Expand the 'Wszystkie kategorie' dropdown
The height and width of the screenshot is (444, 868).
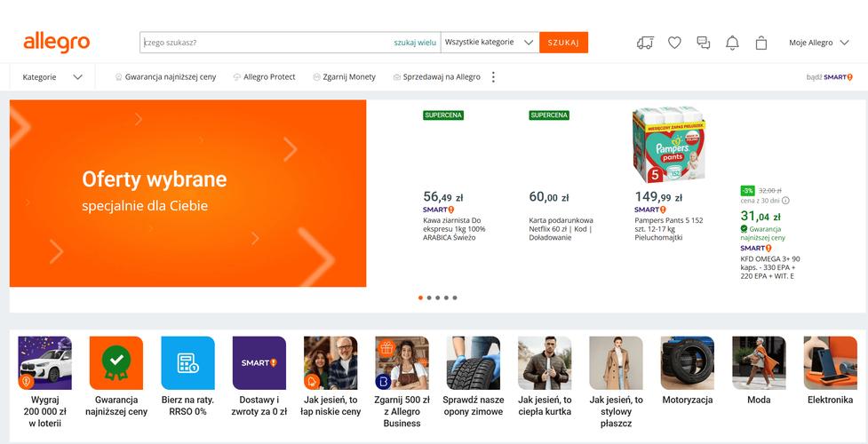point(490,43)
